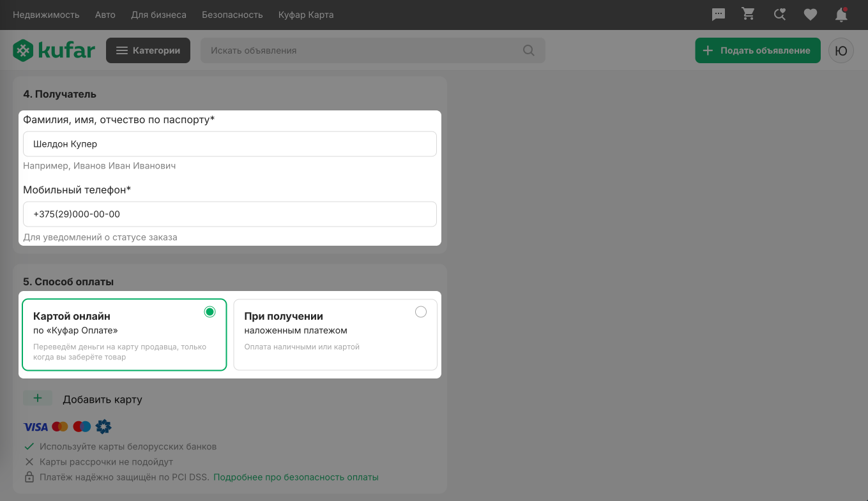Select 'При получении' radio button
The width and height of the screenshot is (868, 501).
pos(420,311)
